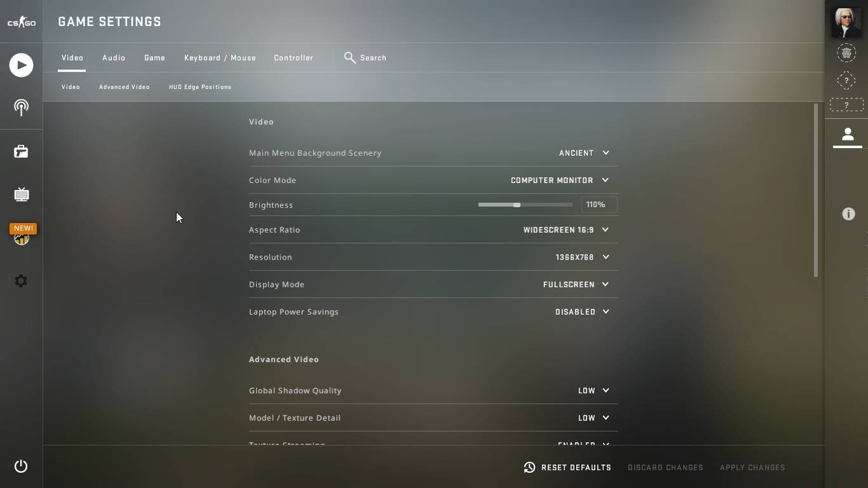This screenshot has width=868, height=488.
Task: Change Laptop Power Savings dropdown
Action: pos(582,312)
